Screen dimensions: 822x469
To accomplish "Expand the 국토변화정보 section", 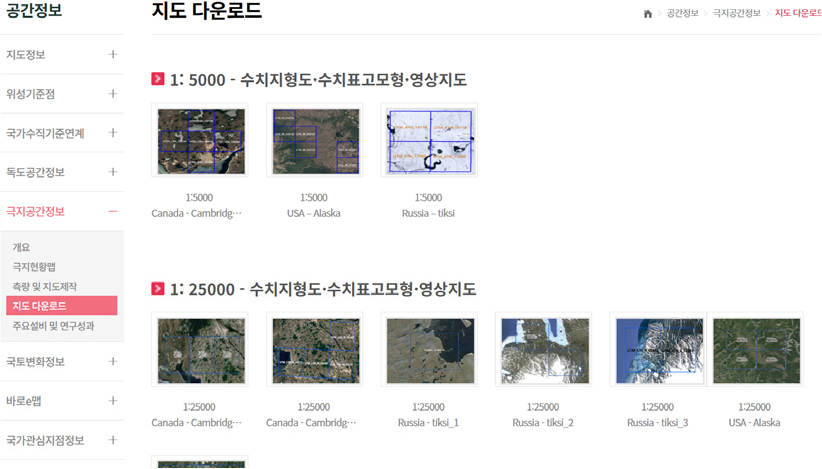I will click(113, 362).
